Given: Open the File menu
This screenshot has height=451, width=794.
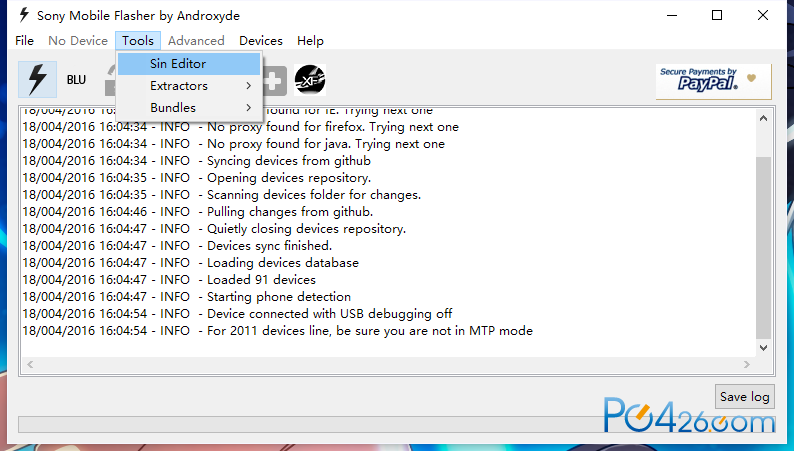Looking at the screenshot, I should pyautogui.click(x=24, y=40).
